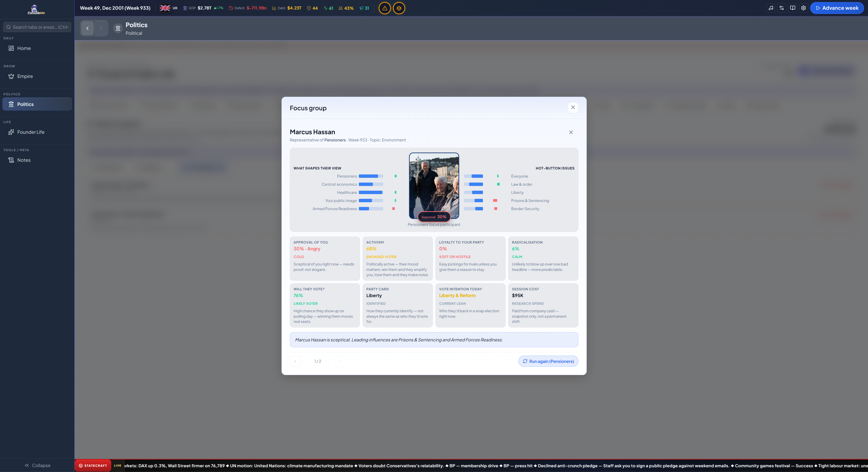This screenshot has height=472, width=868.
Task: Click the search tabs or areas field
Action: [x=37, y=27]
